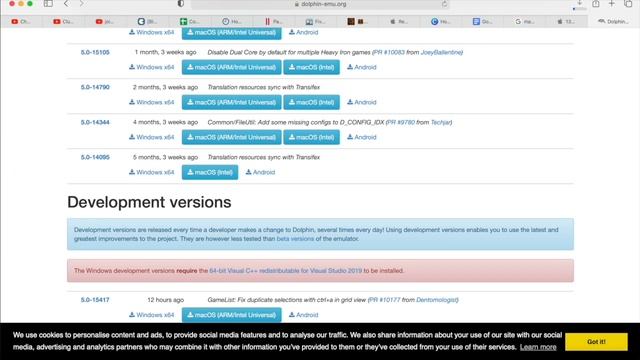Download Windows x64 for 5.0-14344

[151, 138]
